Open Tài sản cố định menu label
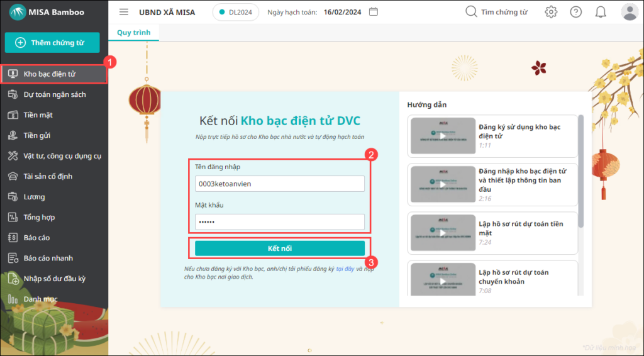The width and height of the screenshot is (644, 356). pos(48,176)
